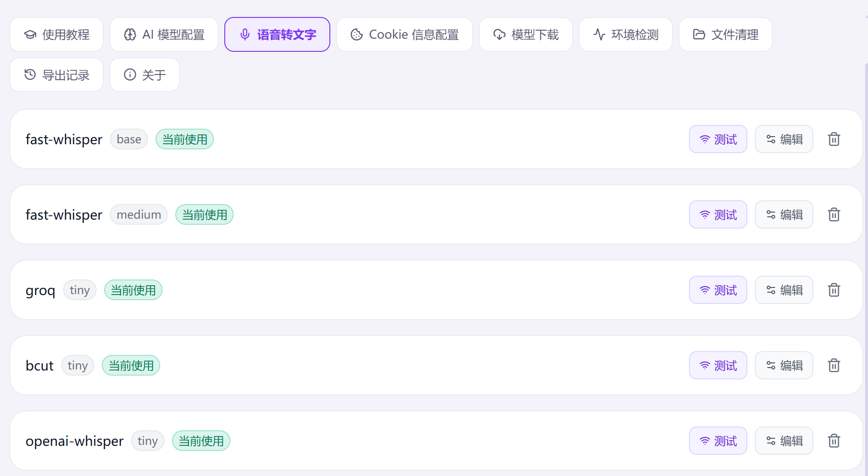Test the fast-whisper base configuration
The height and width of the screenshot is (476, 868).
click(x=718, y=139)
